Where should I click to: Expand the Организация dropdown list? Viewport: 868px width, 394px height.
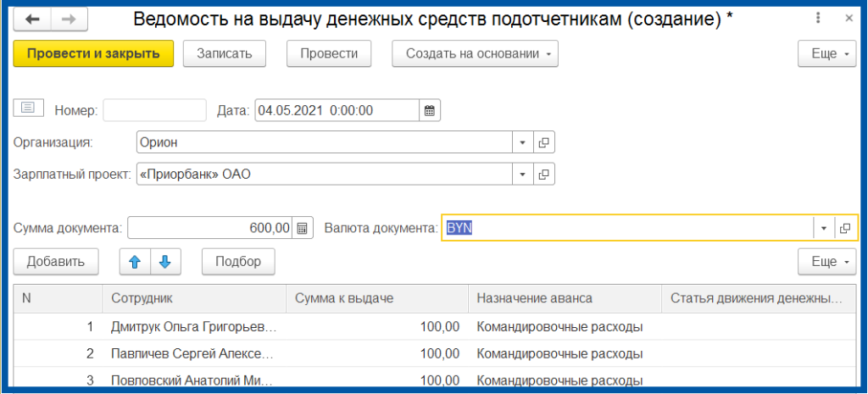pyautogui.click(x=523, y=142)
